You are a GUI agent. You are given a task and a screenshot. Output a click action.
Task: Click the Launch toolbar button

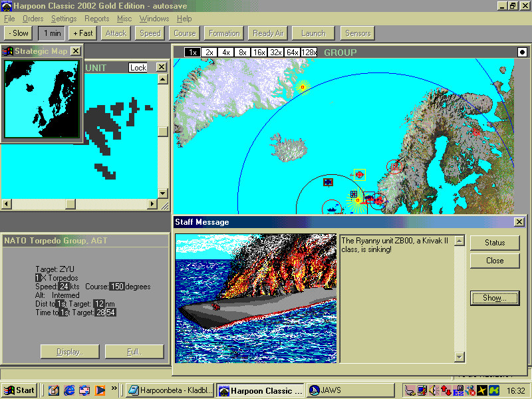[313, 33]
